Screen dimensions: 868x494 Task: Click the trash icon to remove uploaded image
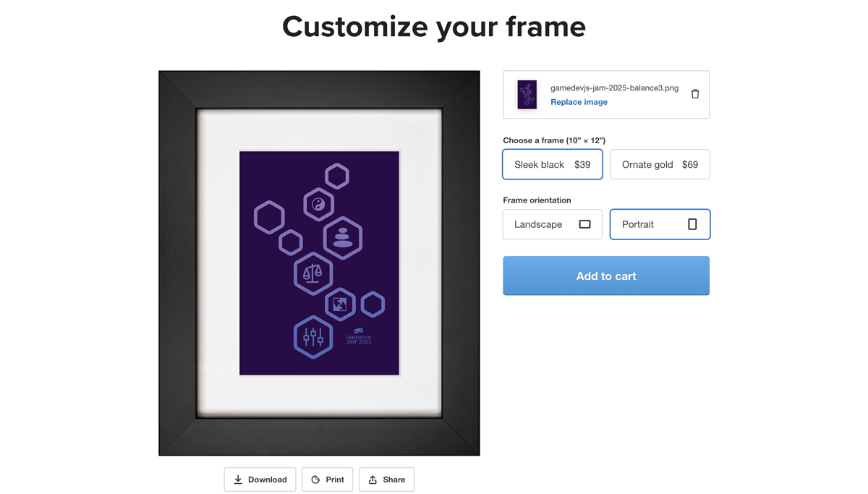695,93
